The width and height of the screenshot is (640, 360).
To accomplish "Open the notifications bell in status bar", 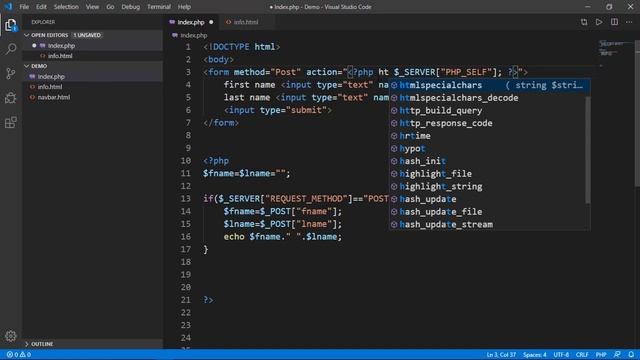I will (x=631, y=355).
